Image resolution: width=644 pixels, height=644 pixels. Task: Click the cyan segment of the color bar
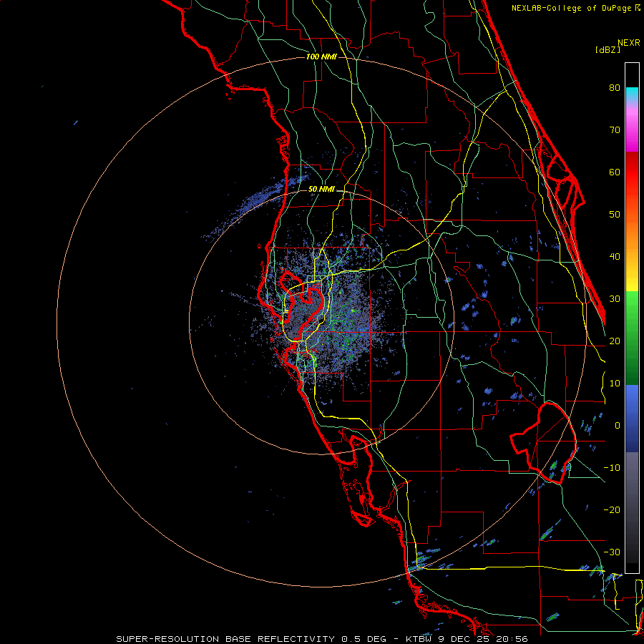tap(632, 94)
